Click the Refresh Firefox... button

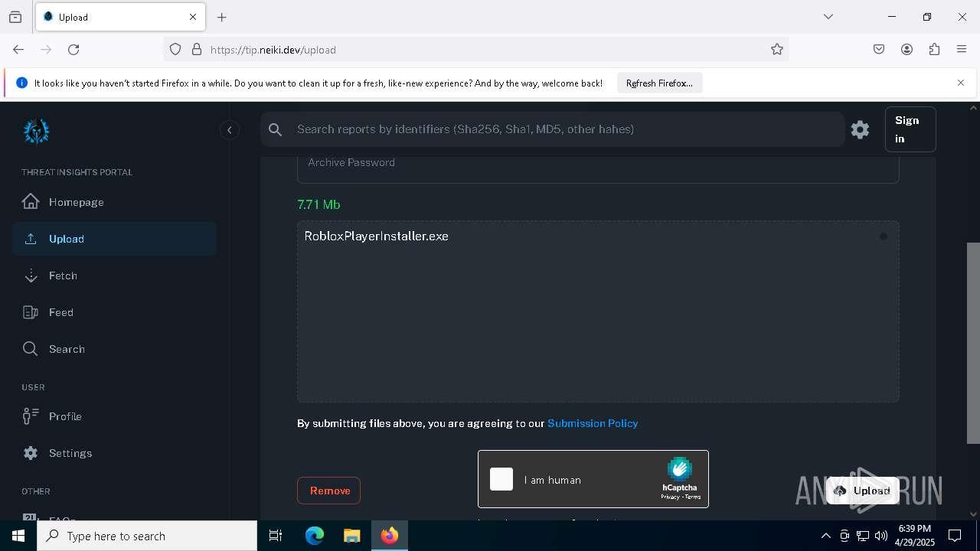(x=659, y=83)
